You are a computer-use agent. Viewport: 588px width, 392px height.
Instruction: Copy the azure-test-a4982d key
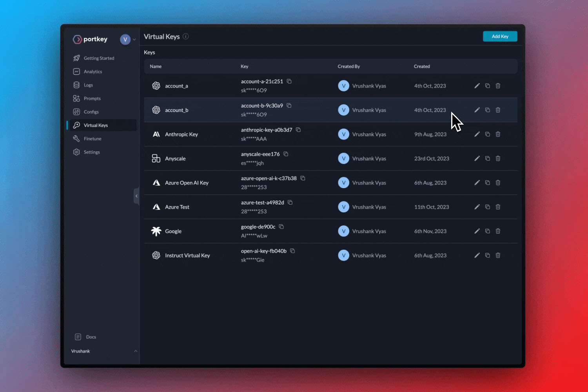[x=290, y=202]
